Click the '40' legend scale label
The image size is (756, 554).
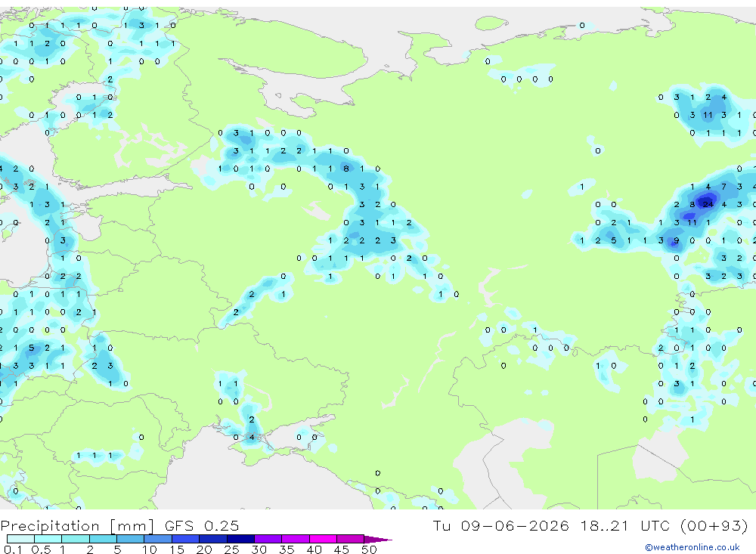tap(314, 549)
